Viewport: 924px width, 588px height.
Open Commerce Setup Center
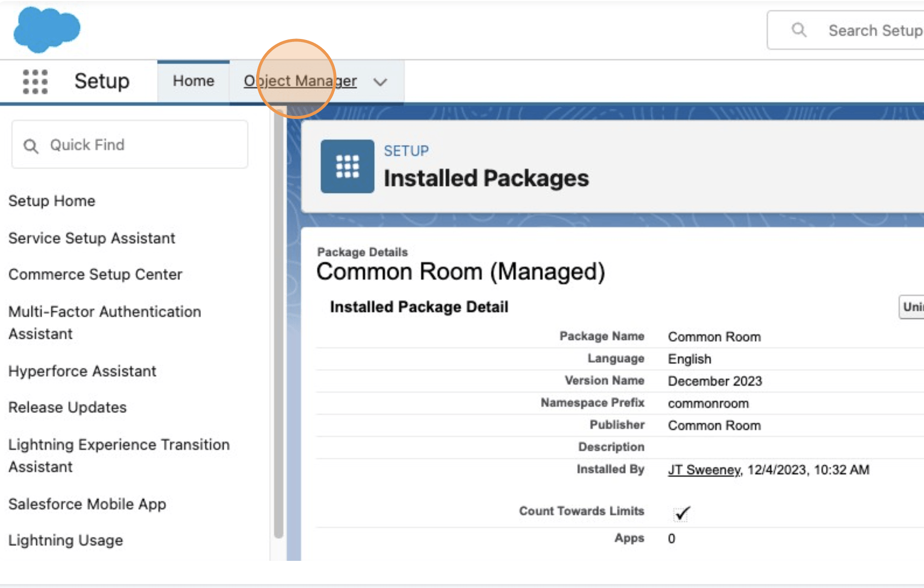(95, 274)
